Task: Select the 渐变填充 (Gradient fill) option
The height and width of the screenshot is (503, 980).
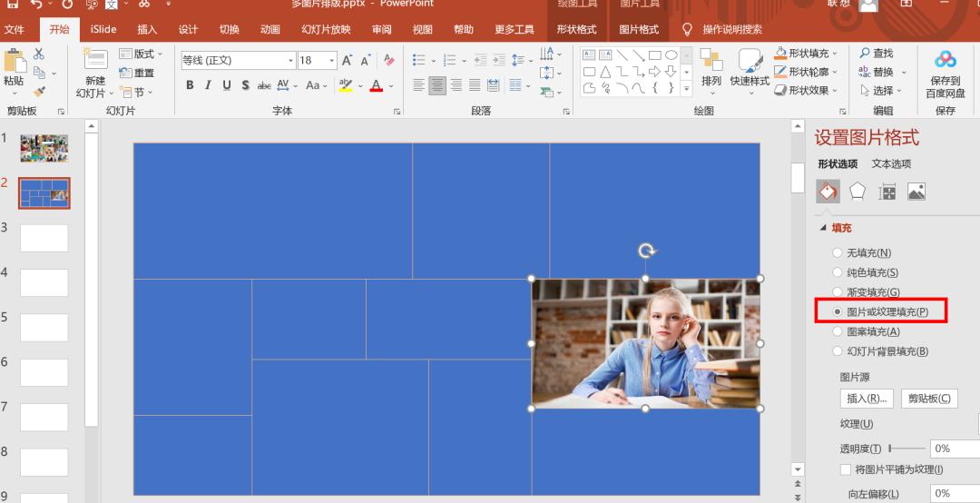Action: click(x=838, y=292)
